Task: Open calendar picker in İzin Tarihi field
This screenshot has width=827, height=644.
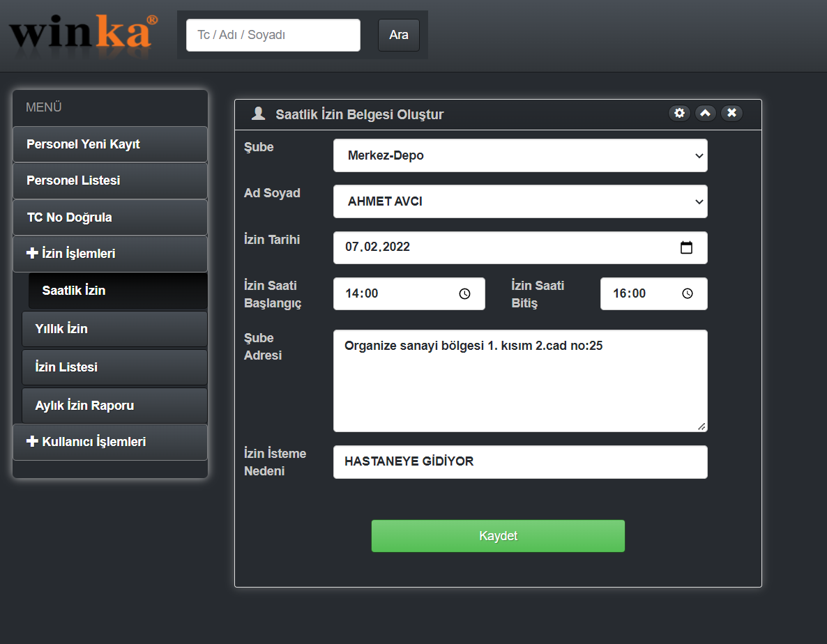Action: tap(686, 247)
